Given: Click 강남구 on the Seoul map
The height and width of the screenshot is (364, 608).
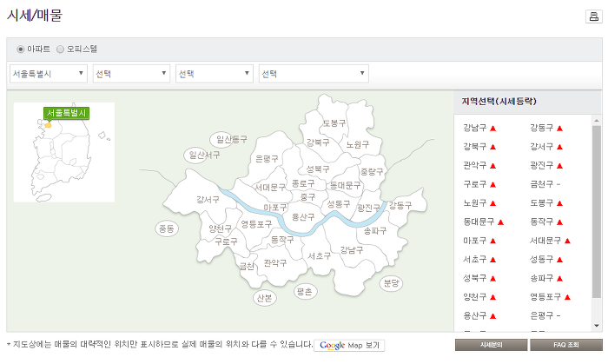Looking at the screenshot, I should [x=352, y=250].
